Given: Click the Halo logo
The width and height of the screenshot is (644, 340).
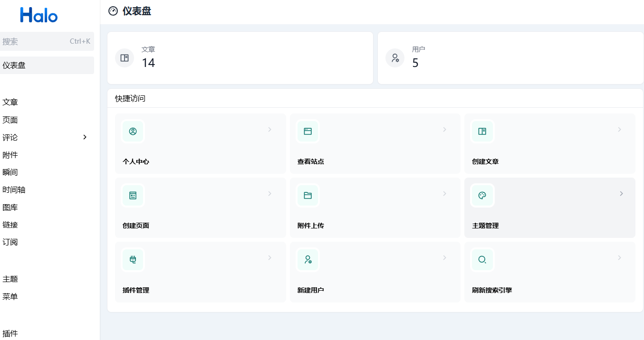Looking at the screenshot, I should (x=39, y=15).
